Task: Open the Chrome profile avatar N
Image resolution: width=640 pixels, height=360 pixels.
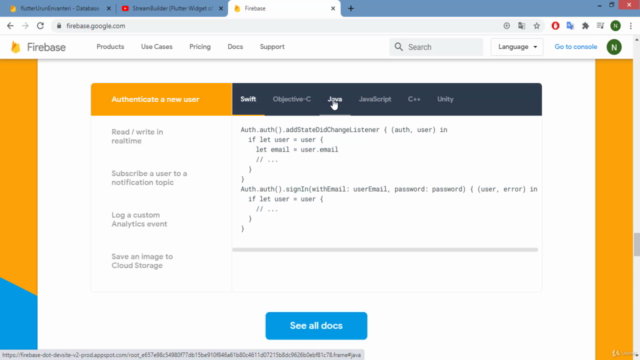Action: pyautogui.click(x=616, y=26)
